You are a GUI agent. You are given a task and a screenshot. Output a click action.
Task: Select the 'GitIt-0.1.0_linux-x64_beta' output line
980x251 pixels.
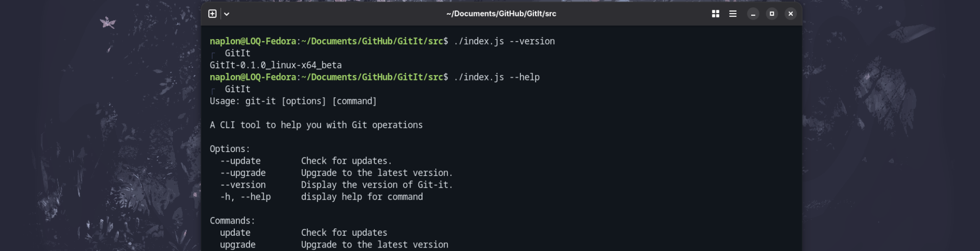276,65
